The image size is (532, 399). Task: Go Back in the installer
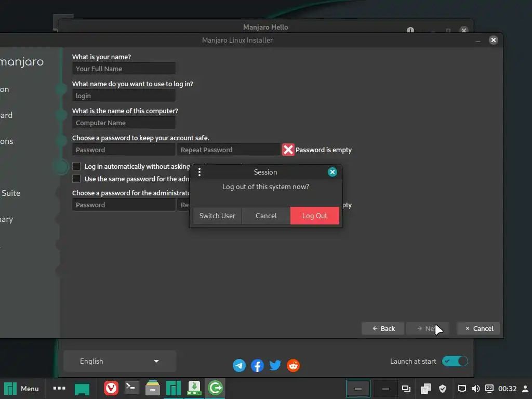[x=383, y=328]
